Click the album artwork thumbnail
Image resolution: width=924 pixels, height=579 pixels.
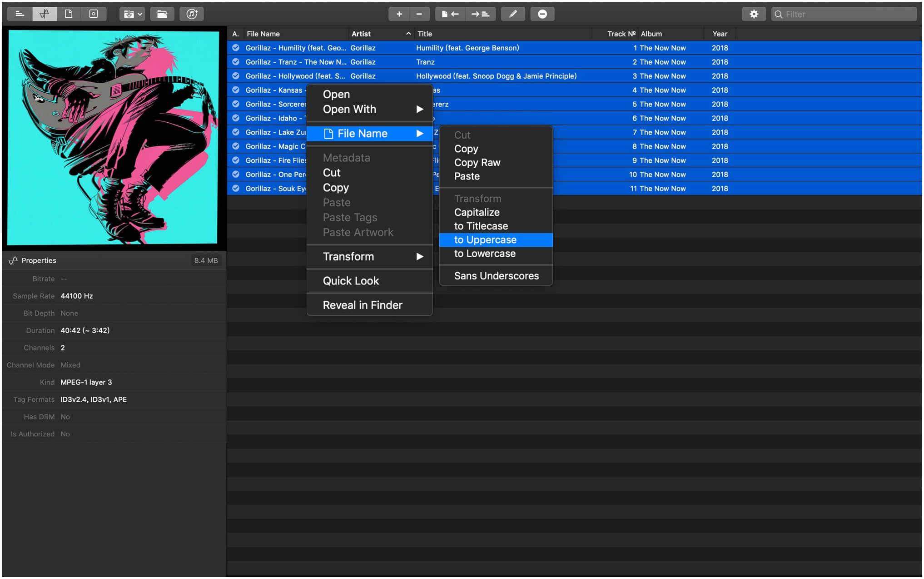pyautogui.click(x=113, y=138)
